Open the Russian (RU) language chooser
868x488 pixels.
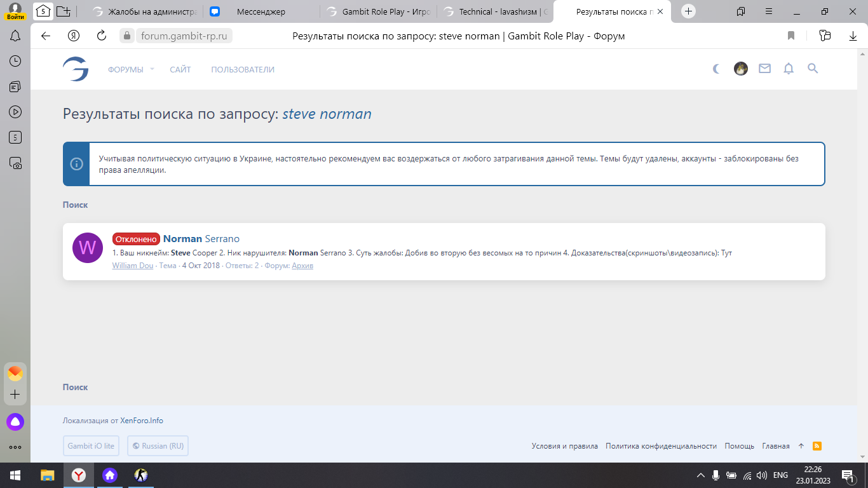[x=158, y=446]
